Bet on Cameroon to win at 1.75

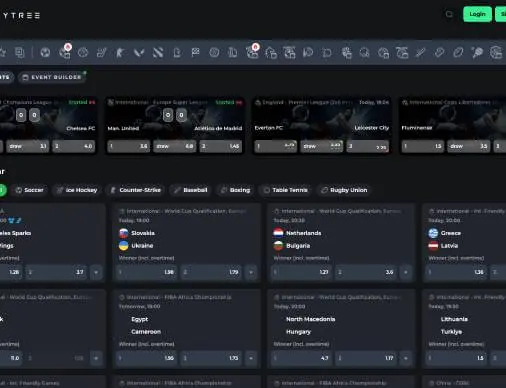(212, 358)
